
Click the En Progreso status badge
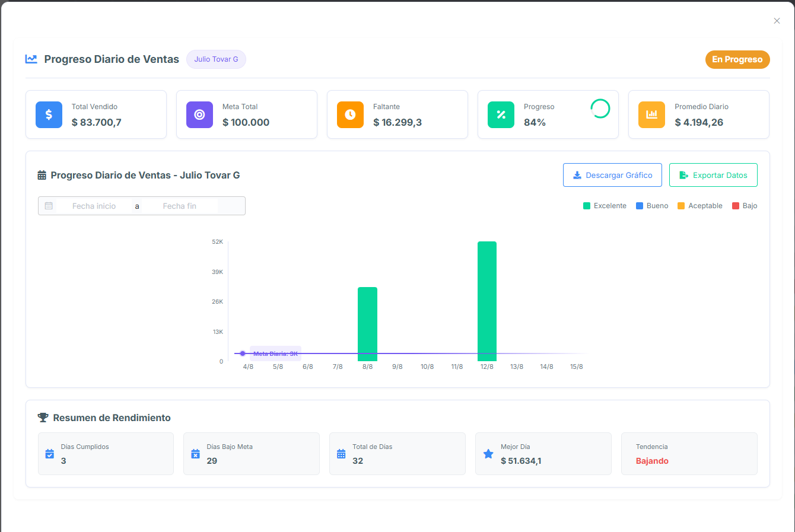(x=737, y=59)
